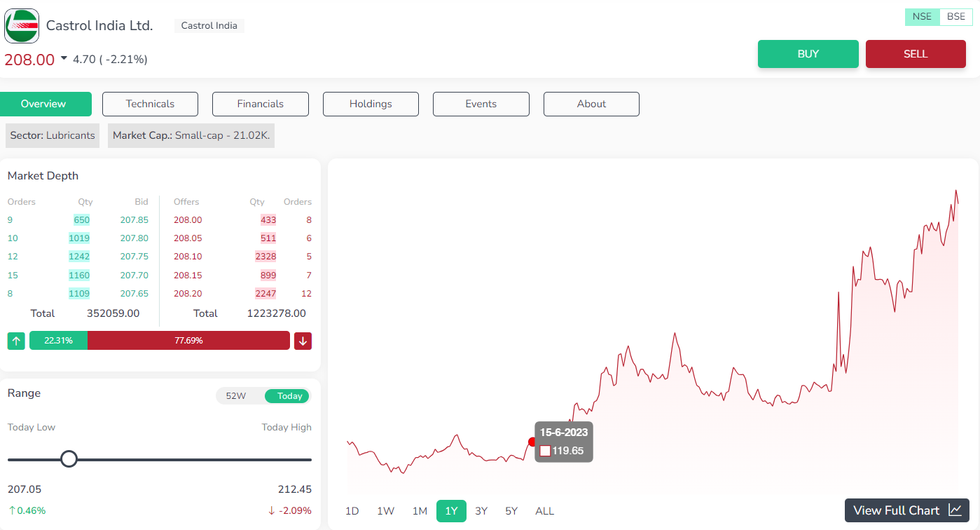980x530 pixels.
Task: Open the Events tab
Action: coord(481,104)
